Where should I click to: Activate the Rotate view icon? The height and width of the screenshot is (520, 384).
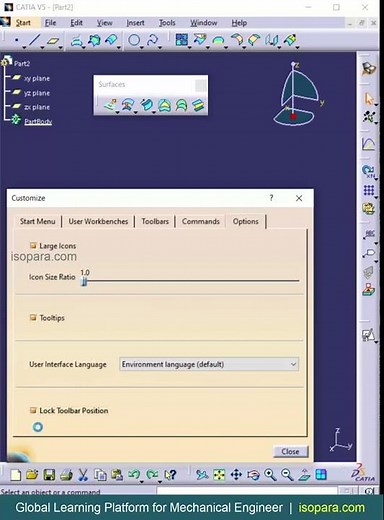(253, 475)
